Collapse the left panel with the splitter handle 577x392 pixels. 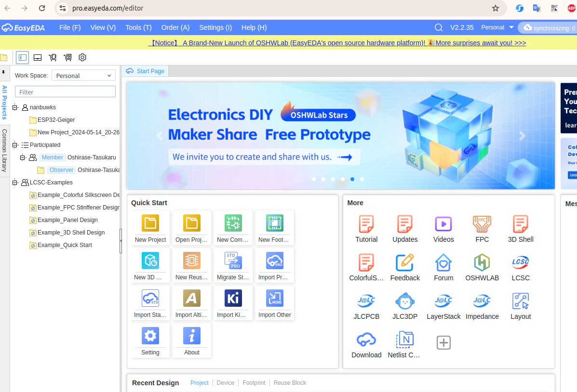click(121, 241)
